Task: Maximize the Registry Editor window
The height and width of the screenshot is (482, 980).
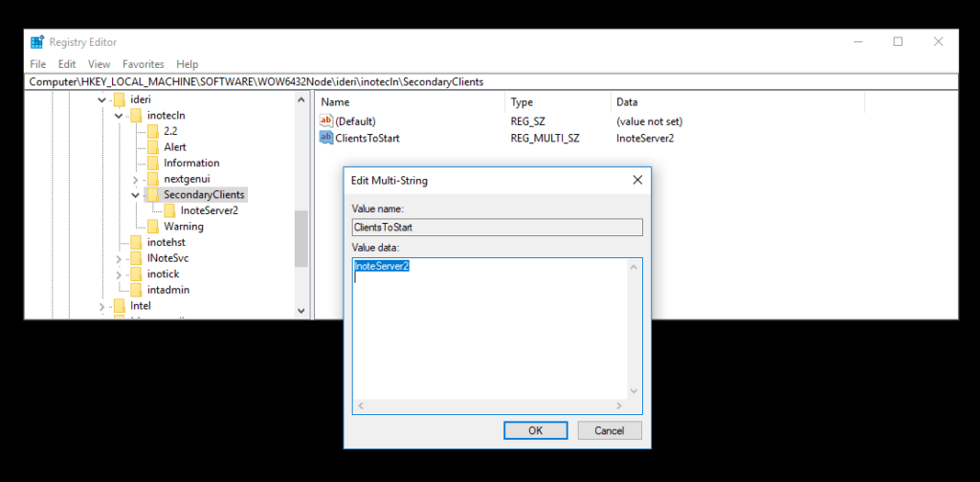Action: tap(898, 42)
